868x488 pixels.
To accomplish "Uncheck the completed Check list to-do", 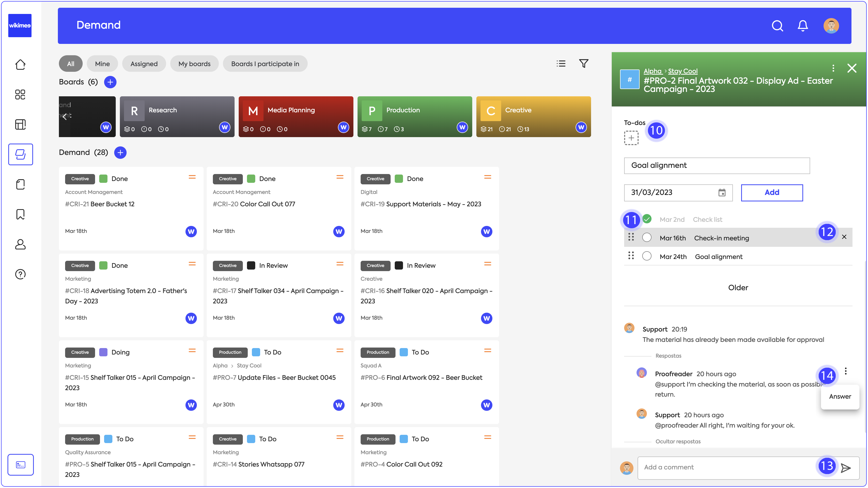I will 647,219.
